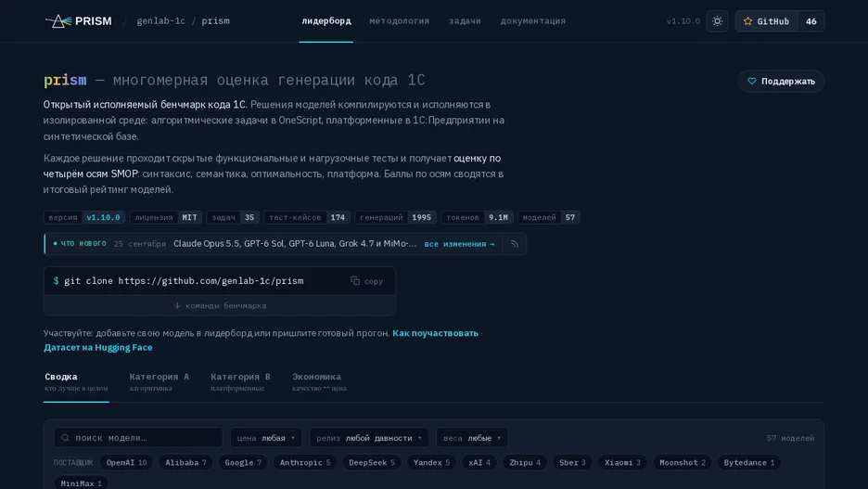Click into поиск модели search field

[x=138, y=437]
